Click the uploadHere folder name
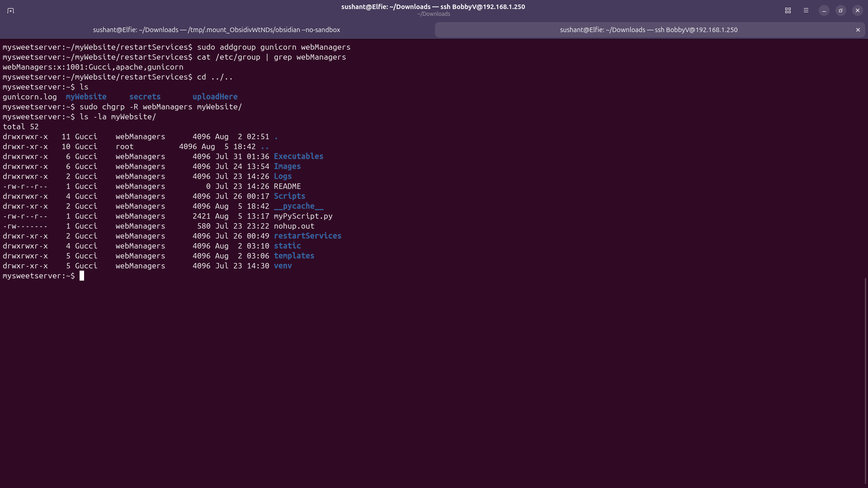The height and width of the screenshot is (488, 868). click(x=215, y=97)
